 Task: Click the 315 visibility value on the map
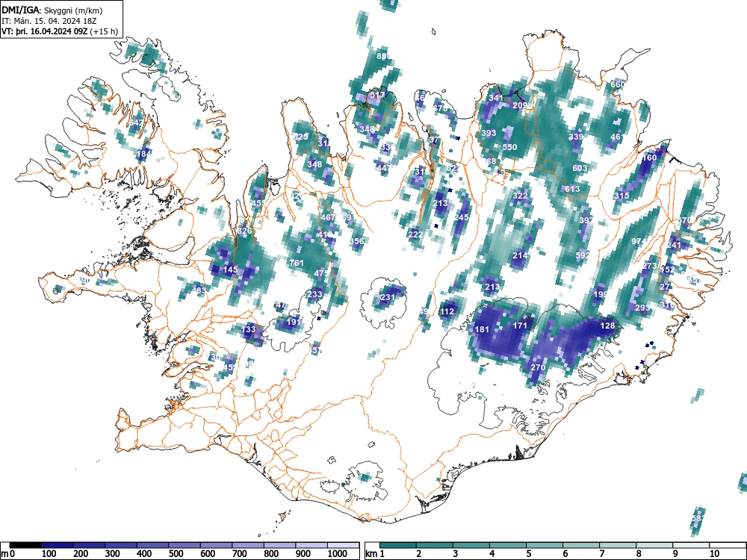click(x=622, y=196)
